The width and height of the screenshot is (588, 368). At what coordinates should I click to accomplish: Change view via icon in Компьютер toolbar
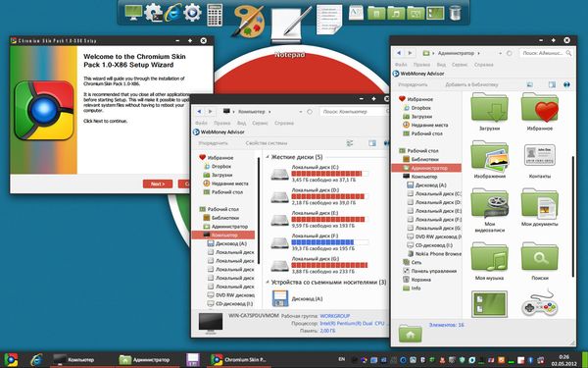point(350,143)
